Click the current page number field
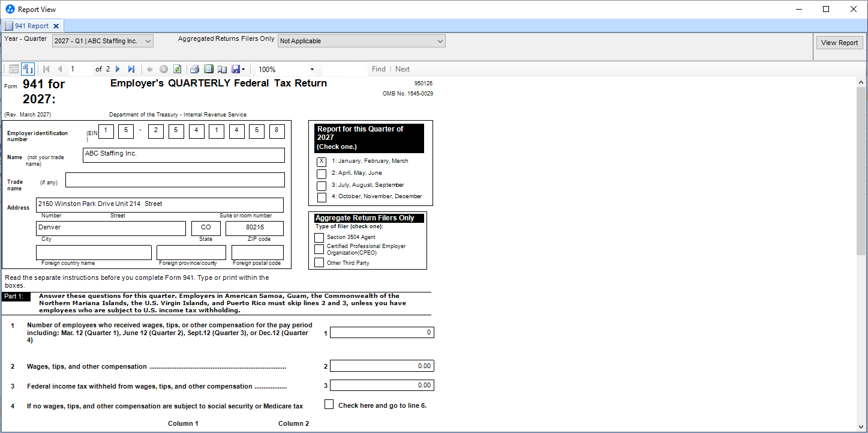The image size is (868, 433). click(80, 69)
